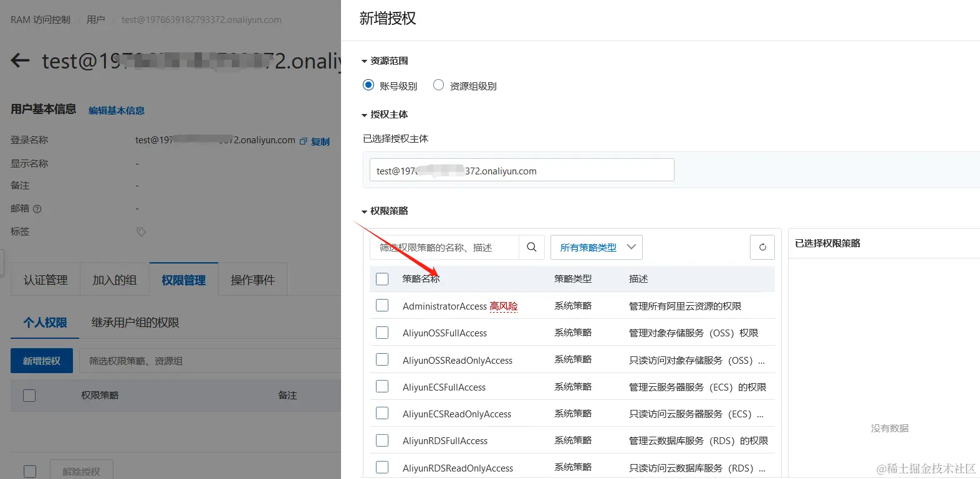Check the AliyunOSSFullAccess policy checkbox
Viewport: 980px width, 479px height.
pyautogui.click(x=382, y=333)
